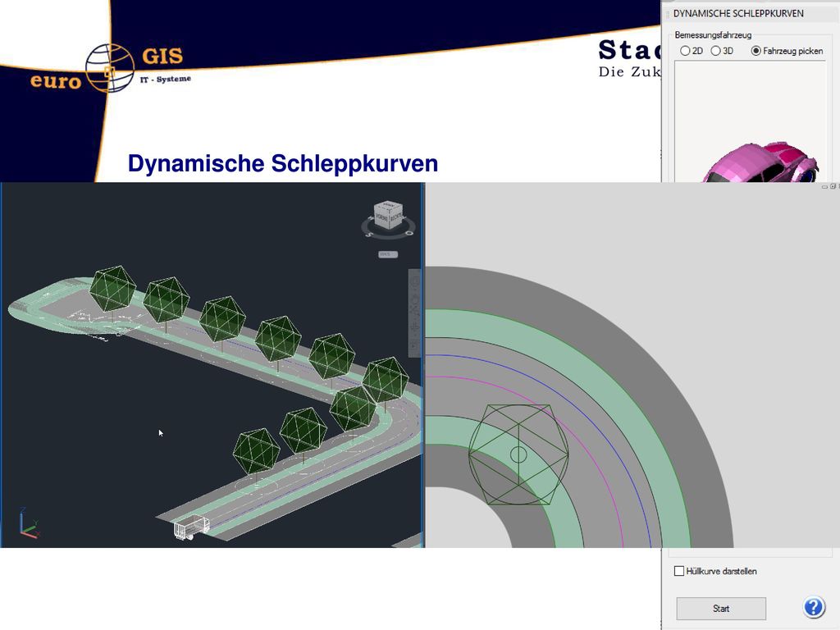Select the 2D vehicle radio button
Viewport: 840px width, 630px height.
pyautogui.click(x=685, y=51)
